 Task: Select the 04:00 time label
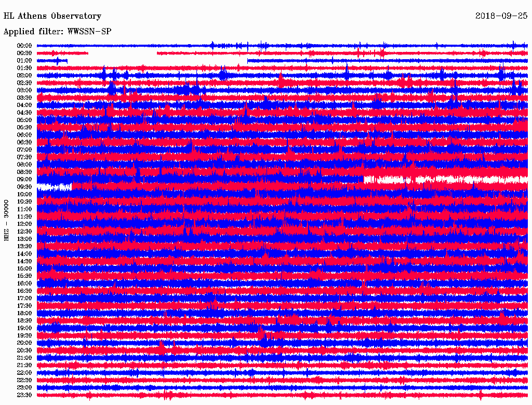24,105
